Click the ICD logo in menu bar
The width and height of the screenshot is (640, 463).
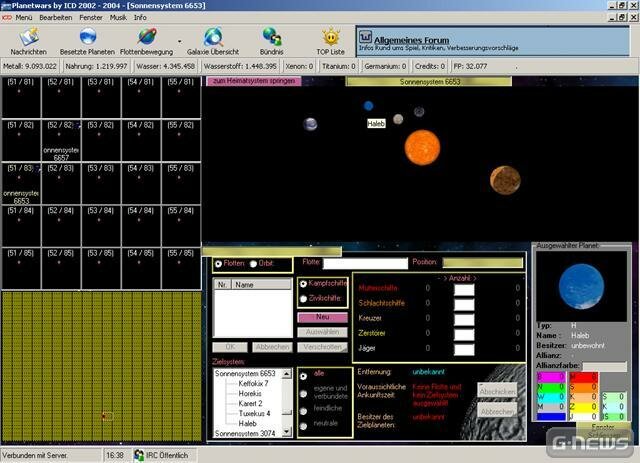(x=7, y=18)
